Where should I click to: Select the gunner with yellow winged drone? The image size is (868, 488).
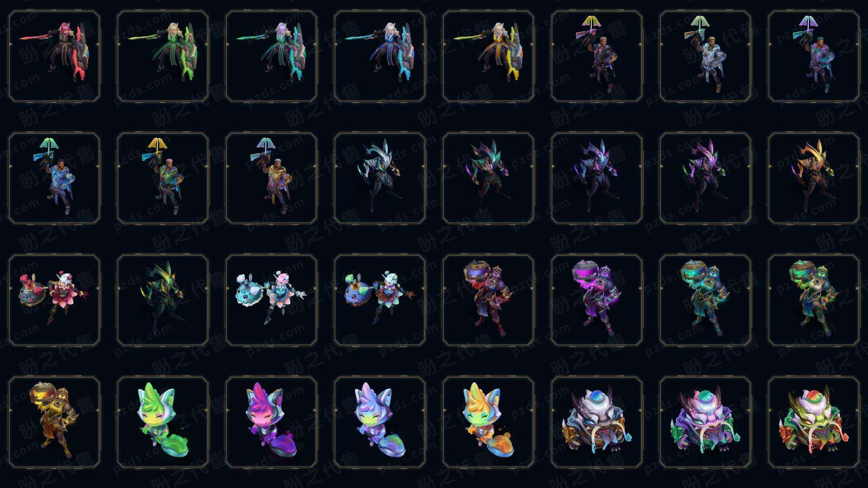point(163,178)
